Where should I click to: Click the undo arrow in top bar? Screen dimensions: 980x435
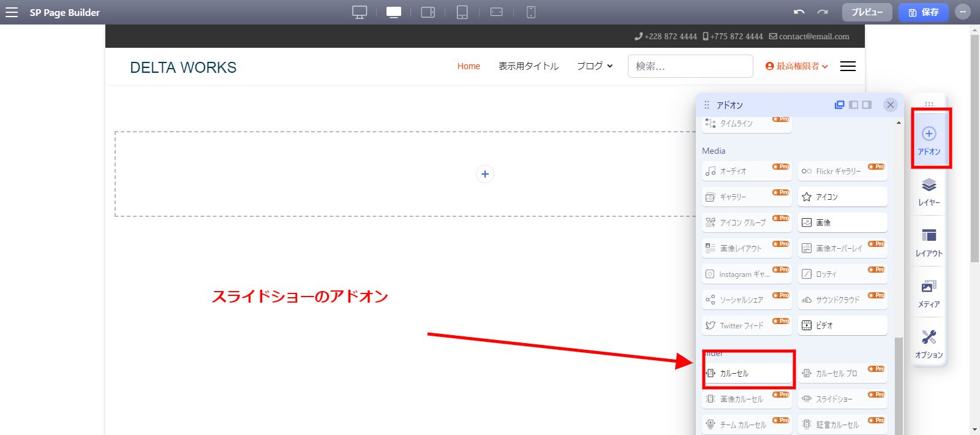pyautogui.click(x=799, y=12)
